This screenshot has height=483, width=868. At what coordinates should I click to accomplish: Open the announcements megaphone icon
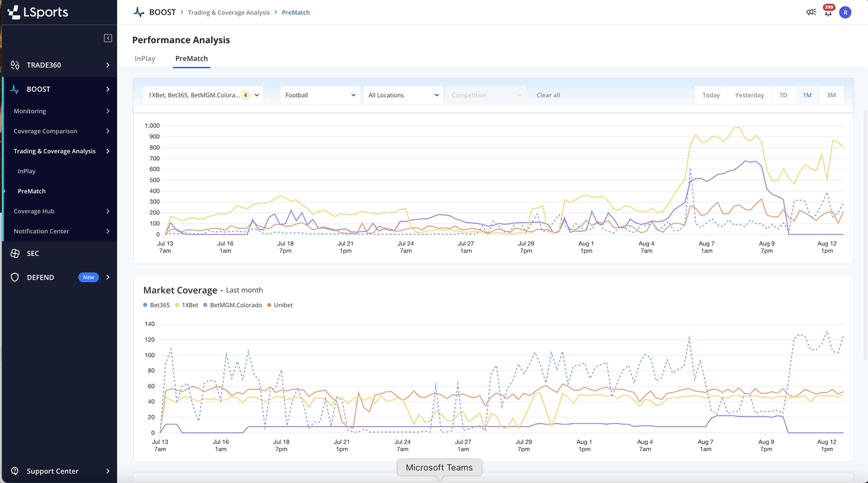click(x=811, y=13)
